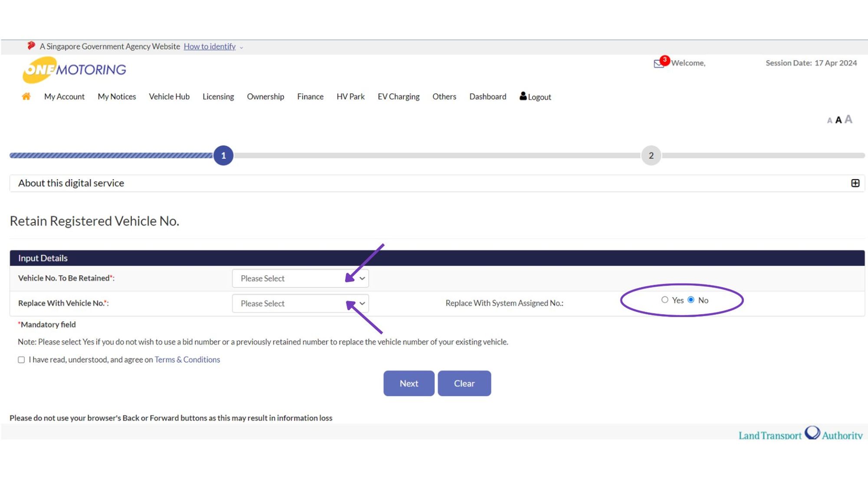Screen dimensions: 868x488
Task: Click the home icon in navigation bar
Action: click(x=26, y=97)
